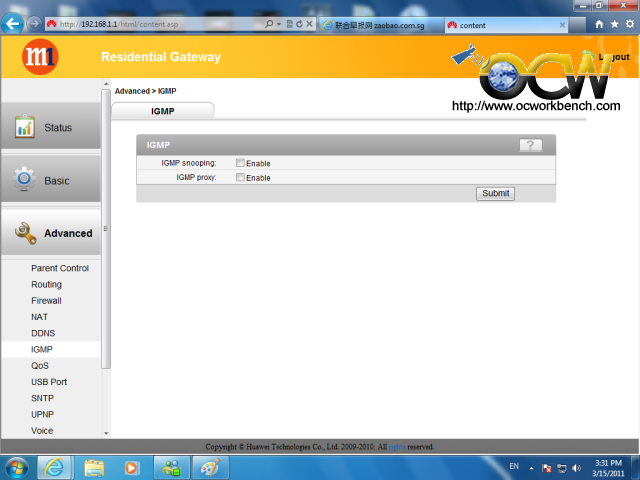Open NAT settings
Screen dimensions: 640x480
click(x=40, y=317)
